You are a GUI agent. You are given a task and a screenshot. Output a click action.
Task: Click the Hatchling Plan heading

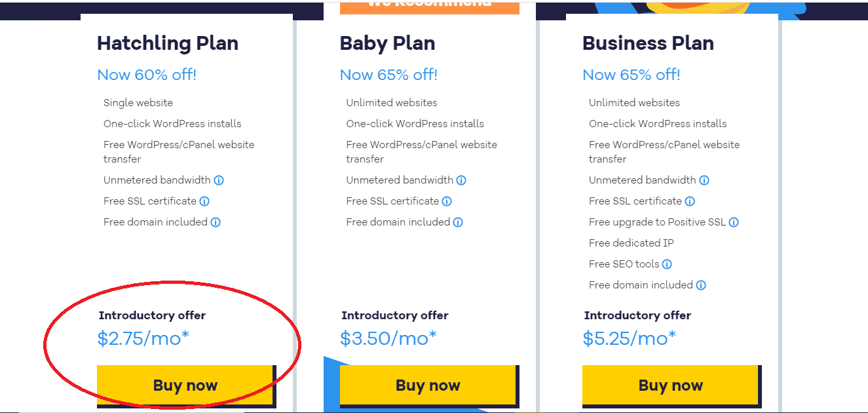168,43
